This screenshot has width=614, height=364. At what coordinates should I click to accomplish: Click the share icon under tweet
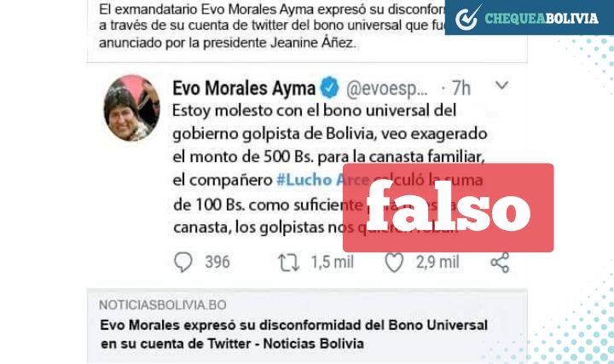pos(500,263)
